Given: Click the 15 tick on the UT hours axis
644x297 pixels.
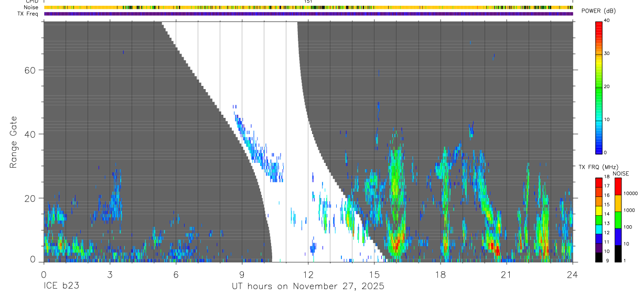Looking at the screenshot, I should point(374,274).
